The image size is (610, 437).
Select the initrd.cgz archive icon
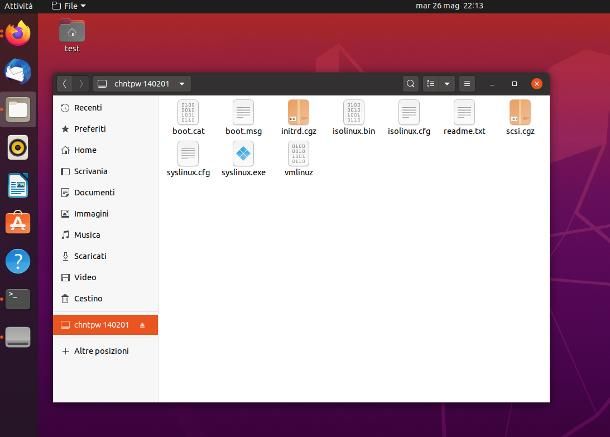(298, 112)
